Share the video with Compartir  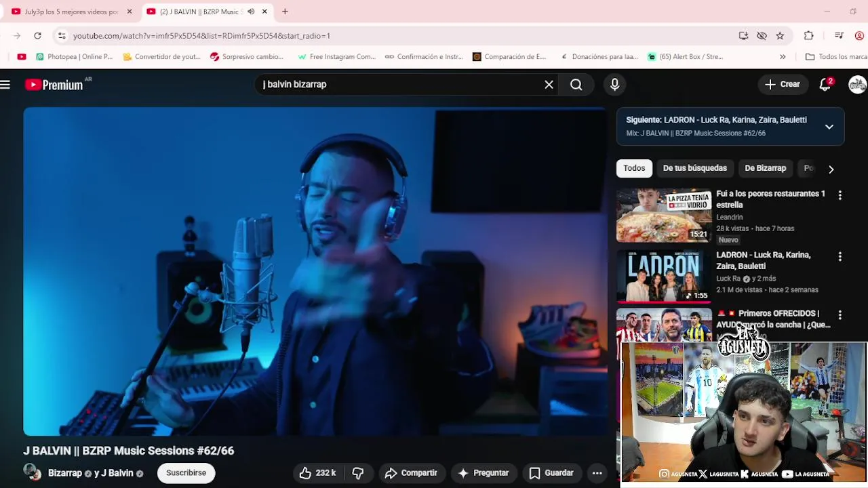(411, 473)
